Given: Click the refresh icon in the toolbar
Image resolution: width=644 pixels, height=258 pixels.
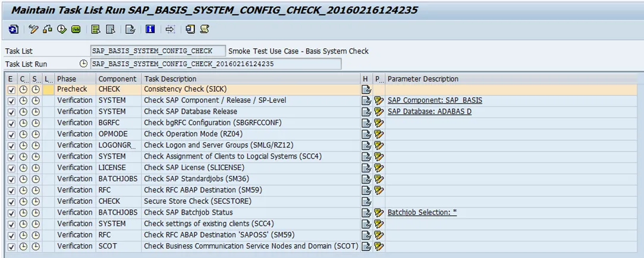Looking at the screenshot, I should (14, 29).
